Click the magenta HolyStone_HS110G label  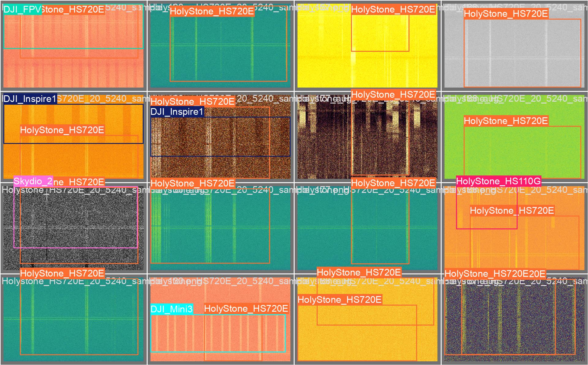coord(498,181)
